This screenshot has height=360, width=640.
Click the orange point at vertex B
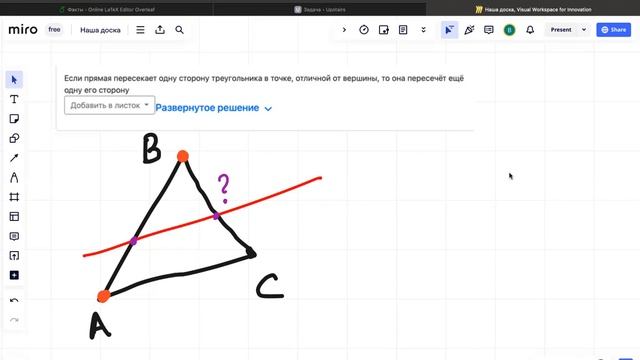point(183,156)
